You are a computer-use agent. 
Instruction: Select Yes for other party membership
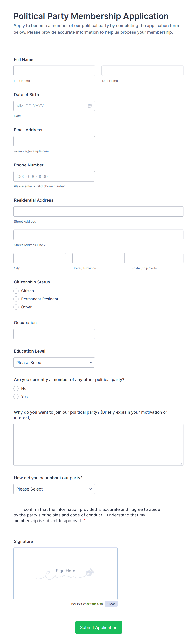pyautogui.click(x=16, y=397)
